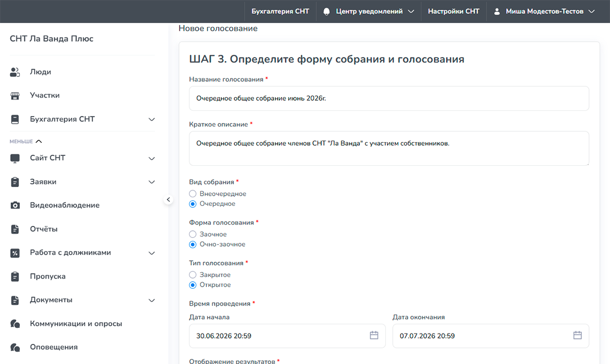Image resolution: width=610 pixels, height=364 pixels.
Task: Open Видеонаблюдение section
Action: 65,205
